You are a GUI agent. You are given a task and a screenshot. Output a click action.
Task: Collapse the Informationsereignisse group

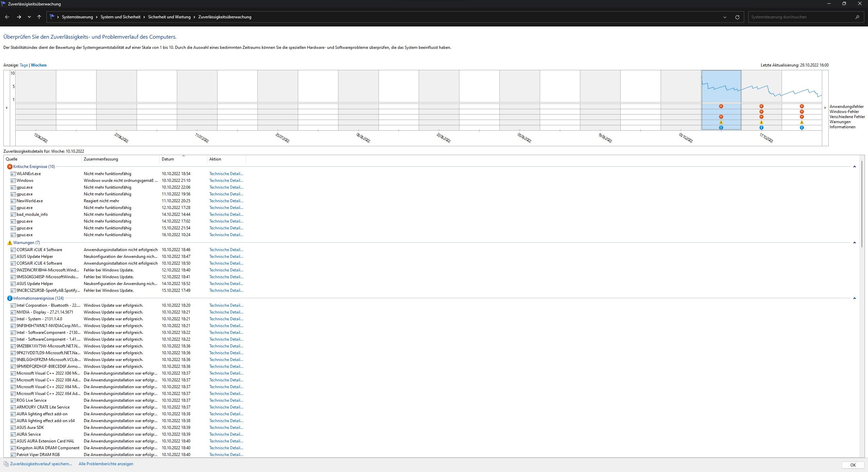854,298
